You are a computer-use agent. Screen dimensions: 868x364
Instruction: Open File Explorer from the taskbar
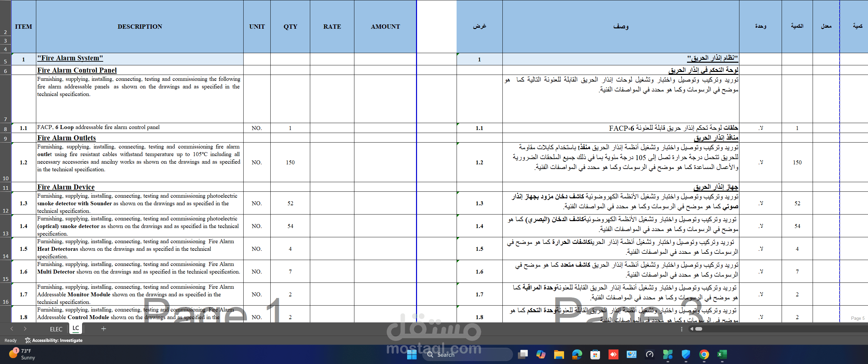pos(559,354)
